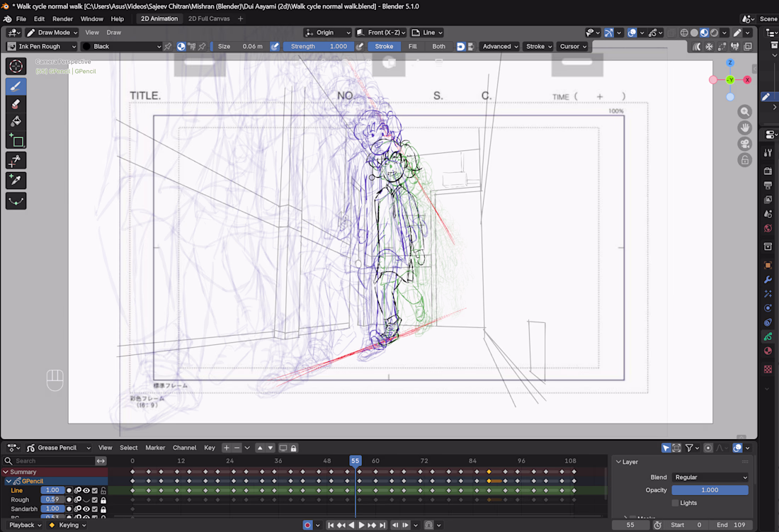
Task: Click the jump to first frame button
Action: [x=331, y=525]
